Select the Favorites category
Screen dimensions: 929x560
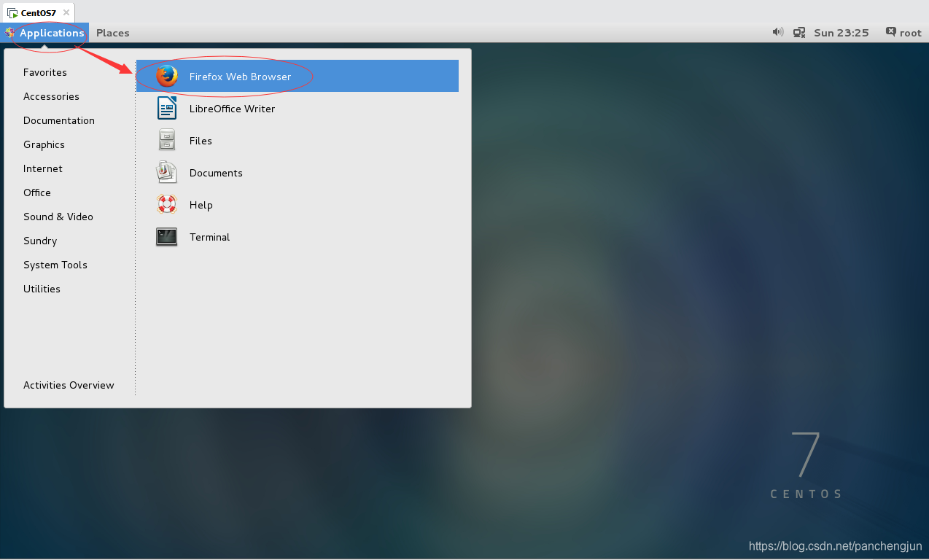point(45,72)
